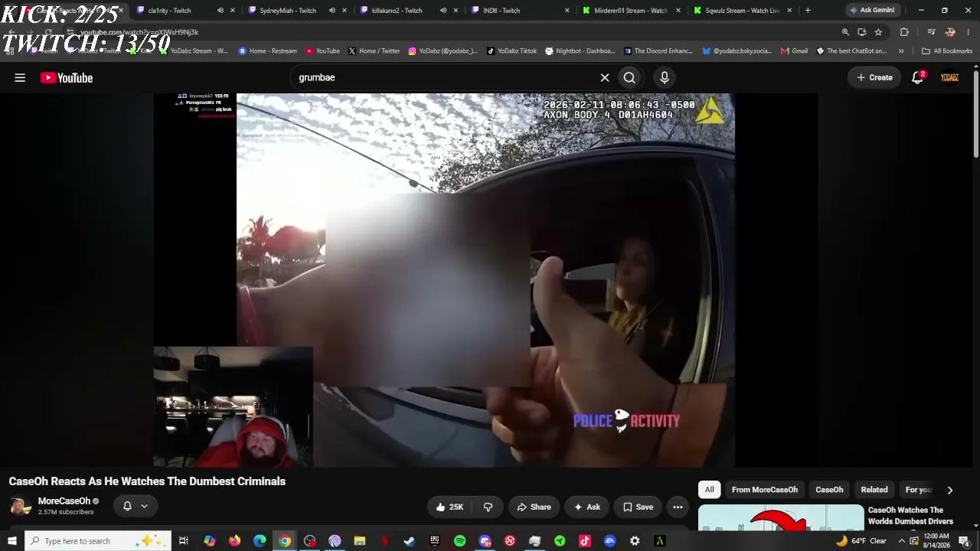Select the From MoreCaseOh chip
980x551 pixels.
[x=765, y=490]
